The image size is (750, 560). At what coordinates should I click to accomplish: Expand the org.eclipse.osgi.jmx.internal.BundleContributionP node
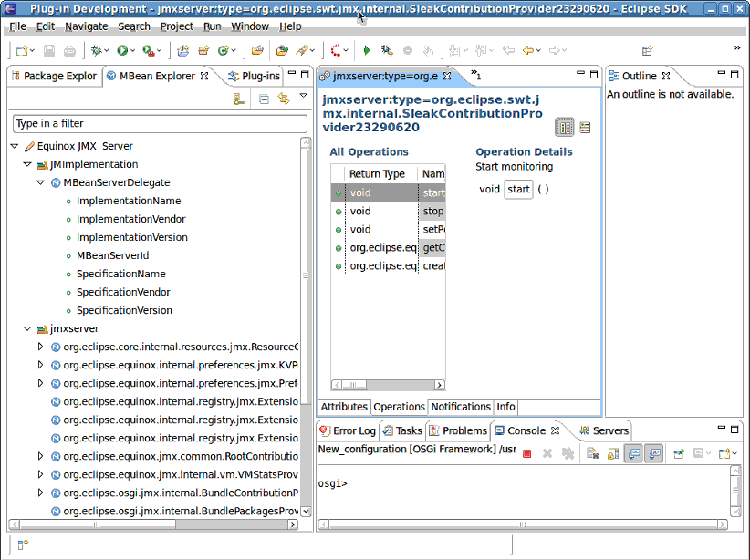pos(40,493)
